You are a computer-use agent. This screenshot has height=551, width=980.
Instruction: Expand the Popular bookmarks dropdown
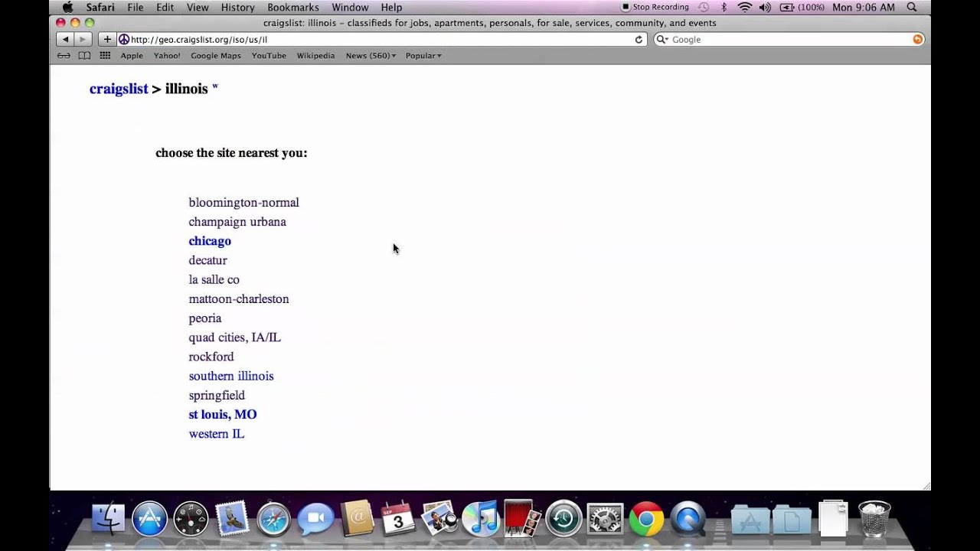tap(423, 55)
